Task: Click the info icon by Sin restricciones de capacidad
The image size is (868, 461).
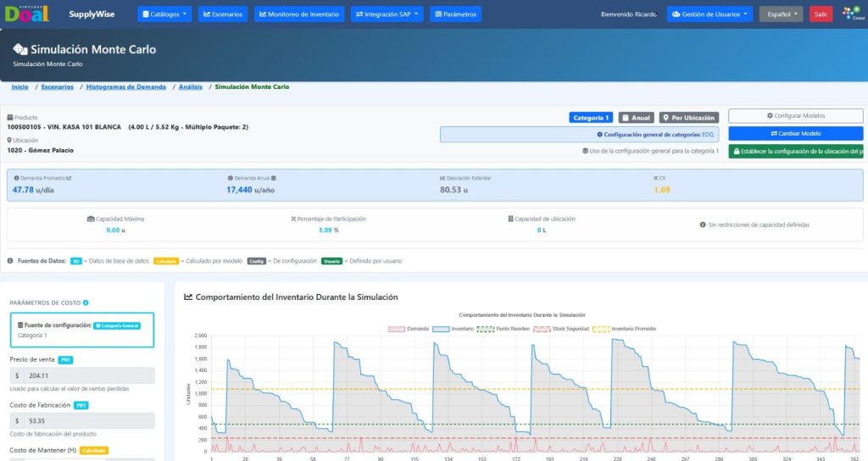Action: [703, 225]
